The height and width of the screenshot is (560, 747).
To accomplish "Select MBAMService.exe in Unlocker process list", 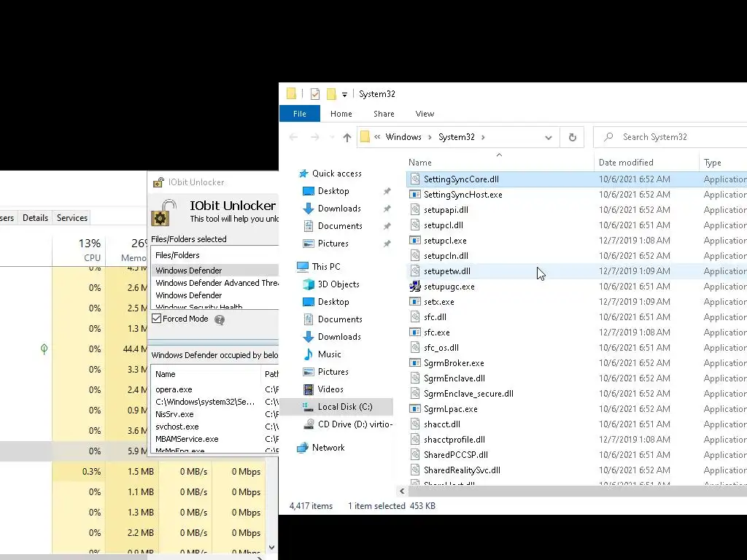I will click(x=187, y=439).
